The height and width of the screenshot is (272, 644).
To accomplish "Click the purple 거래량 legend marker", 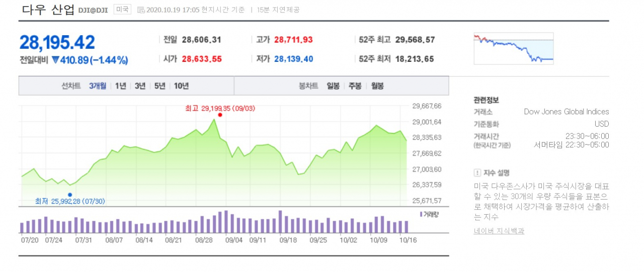I will coord(421,214).
